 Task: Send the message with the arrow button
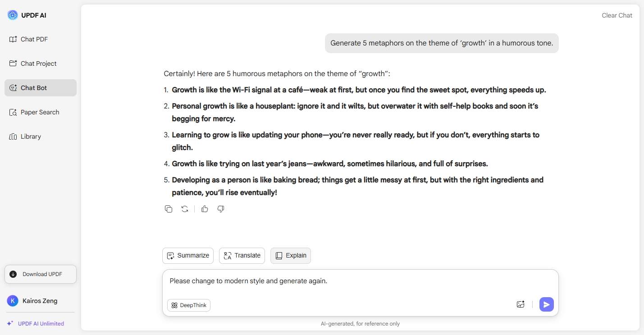point(547,304)
